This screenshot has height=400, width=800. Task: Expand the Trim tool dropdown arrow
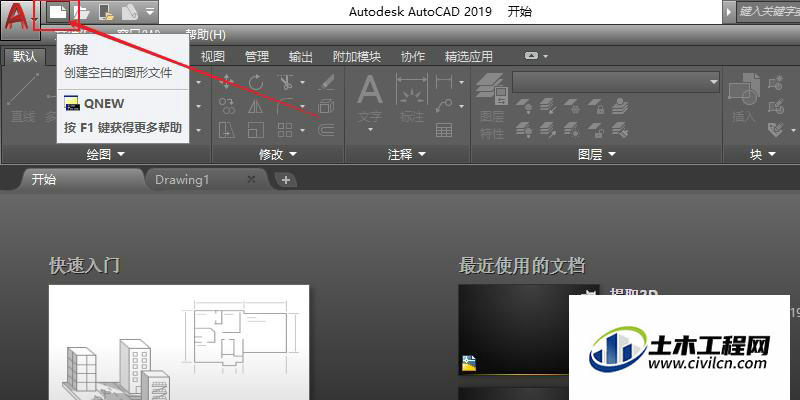pos(303,82)
